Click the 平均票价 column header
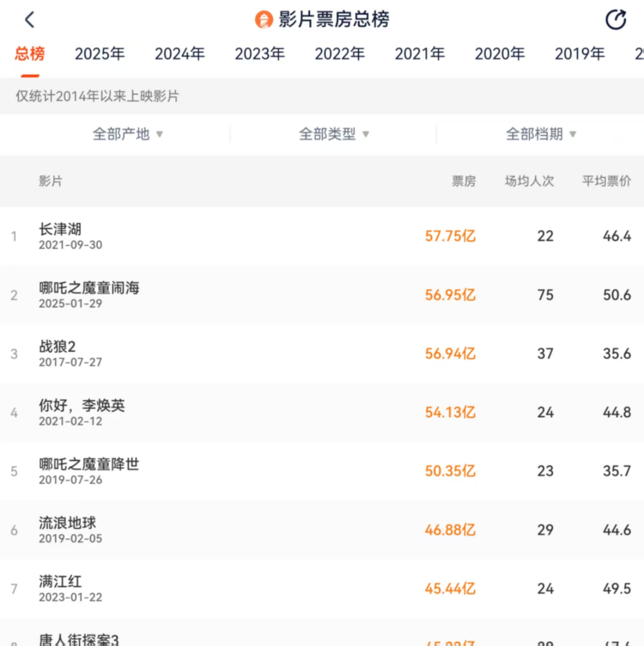 pyautogui.click(x=606, y=181)
